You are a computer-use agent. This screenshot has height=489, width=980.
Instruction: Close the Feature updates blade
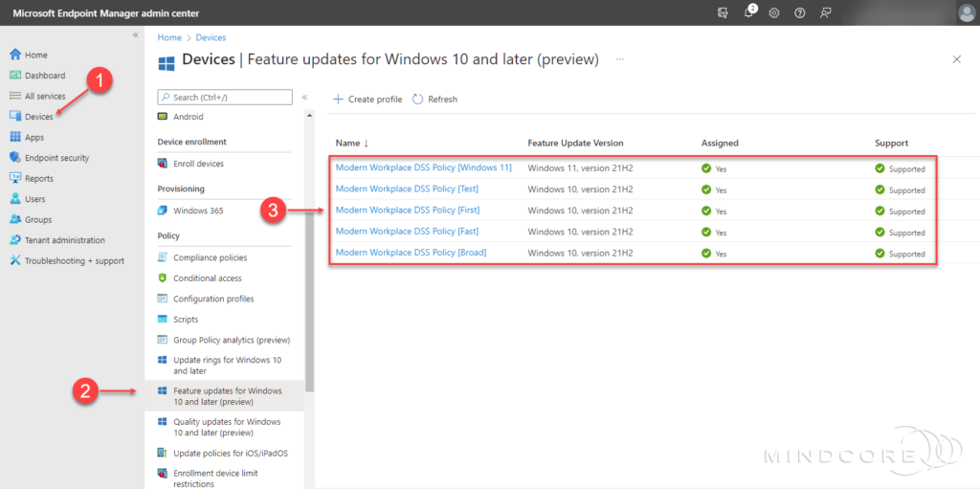coord(956,59)
